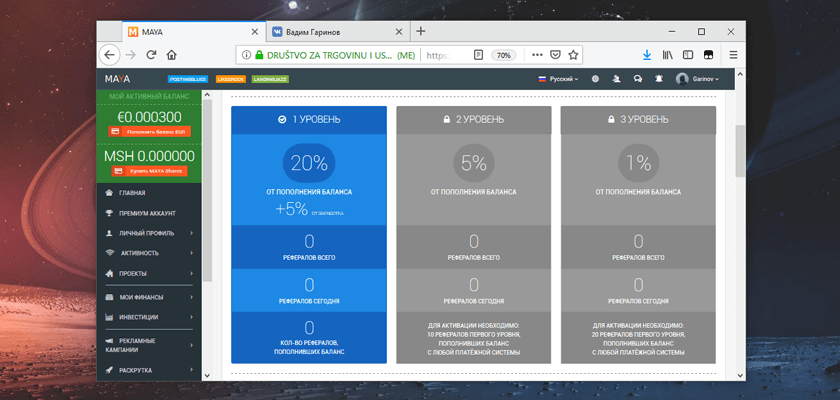The width and height of the screenshot is (840, 400).
Task: Click Купить MAYA Shares button
Action: click(149, 171)
